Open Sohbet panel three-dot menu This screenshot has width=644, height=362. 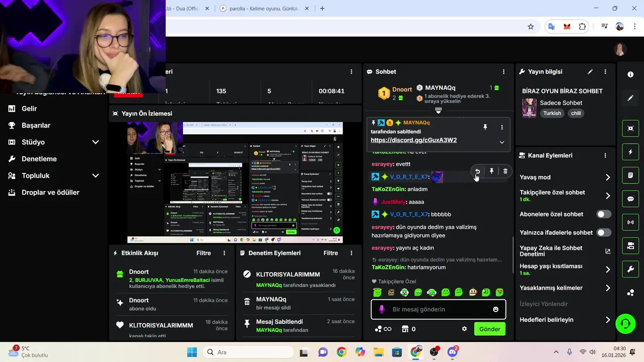(x=504, y=72)
